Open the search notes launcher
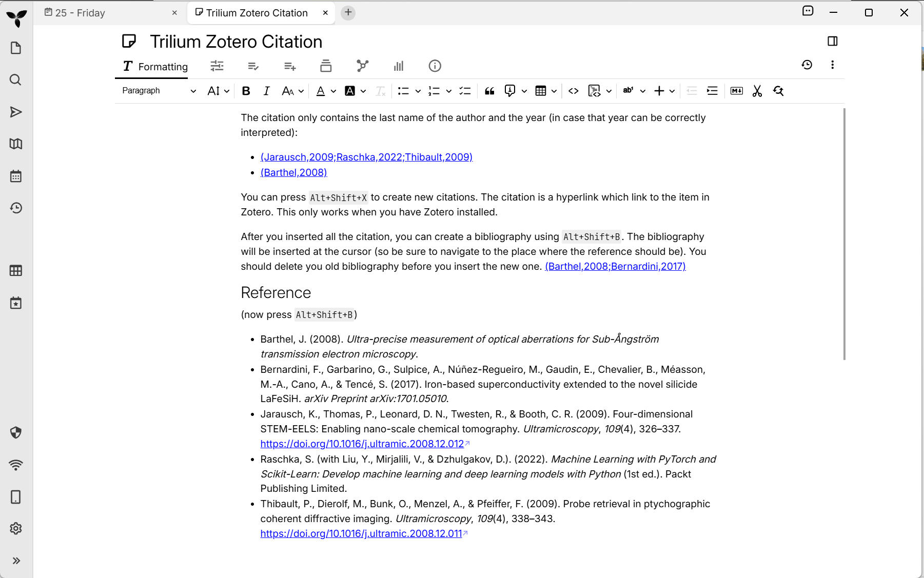The height and width of the screenshot is (578, 924). pos(16,80)
